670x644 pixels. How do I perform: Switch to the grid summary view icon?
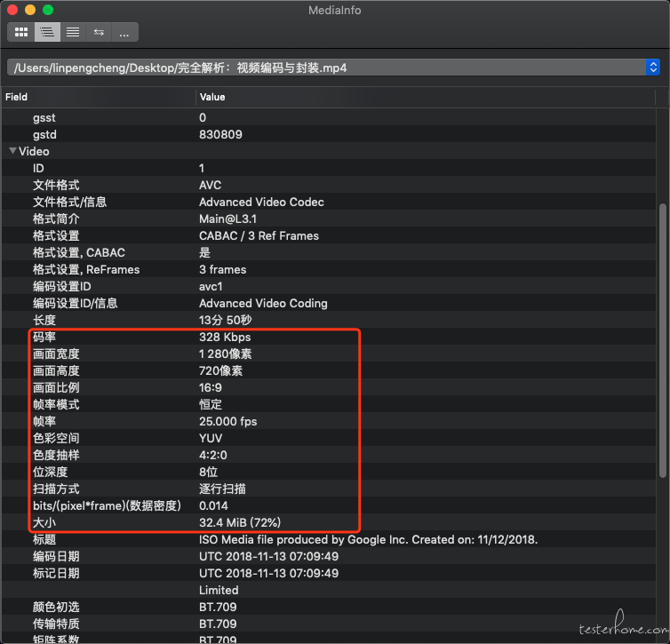[x=21, y=32]
